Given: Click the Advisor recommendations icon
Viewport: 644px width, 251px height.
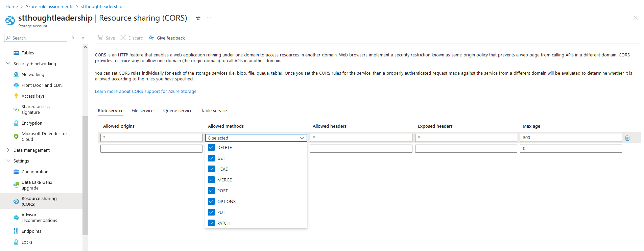Looking at the screenshot, I should click(16, 218).
